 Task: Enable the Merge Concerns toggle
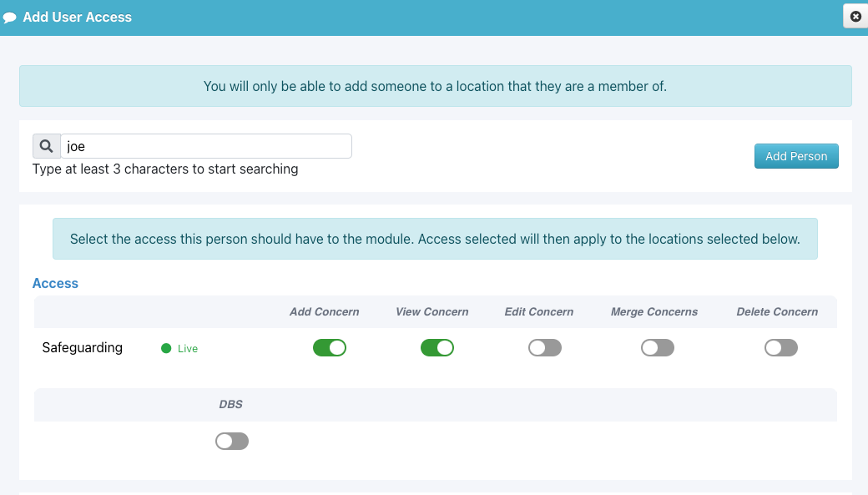tap(658, 348)
